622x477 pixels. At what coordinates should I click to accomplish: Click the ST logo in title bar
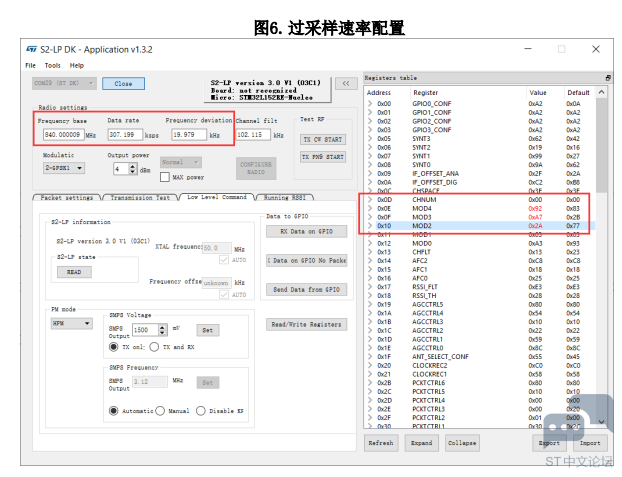(x=31, y=49)
